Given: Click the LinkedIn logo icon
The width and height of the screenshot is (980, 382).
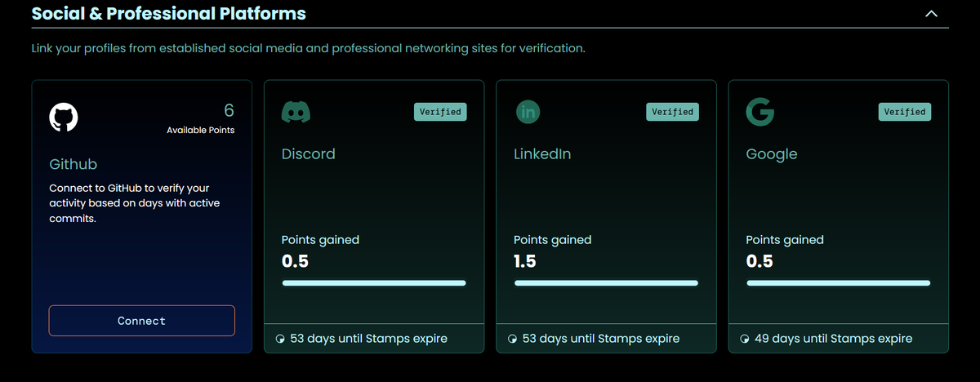Looking at the screenshot, I should (528, 113).
